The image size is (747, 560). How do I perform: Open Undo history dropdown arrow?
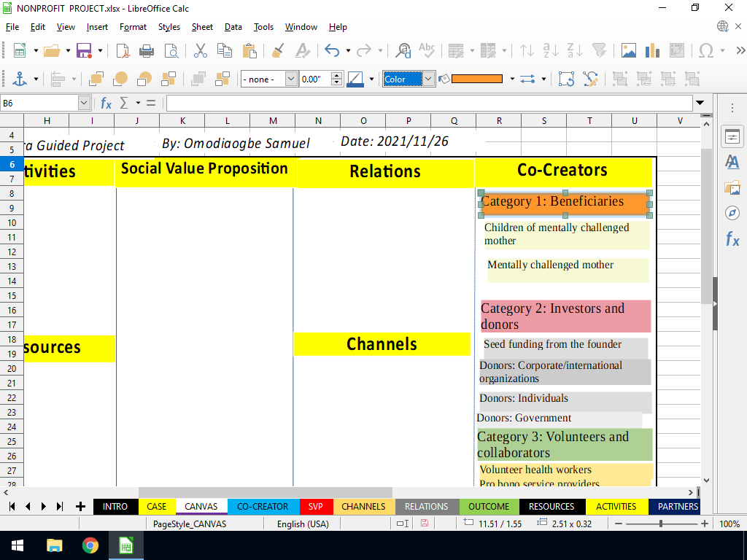[x=348, y=50]
